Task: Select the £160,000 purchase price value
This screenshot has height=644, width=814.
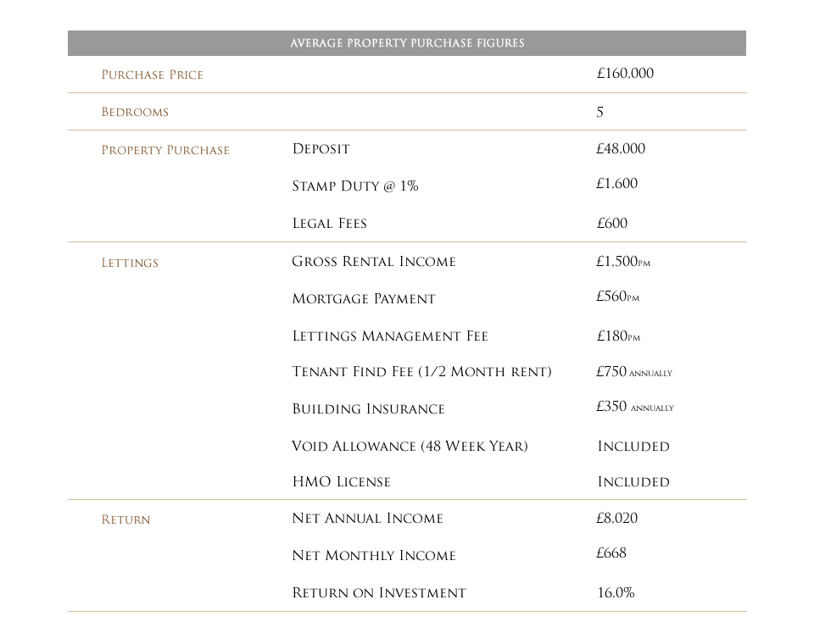Action: (625, 74)
